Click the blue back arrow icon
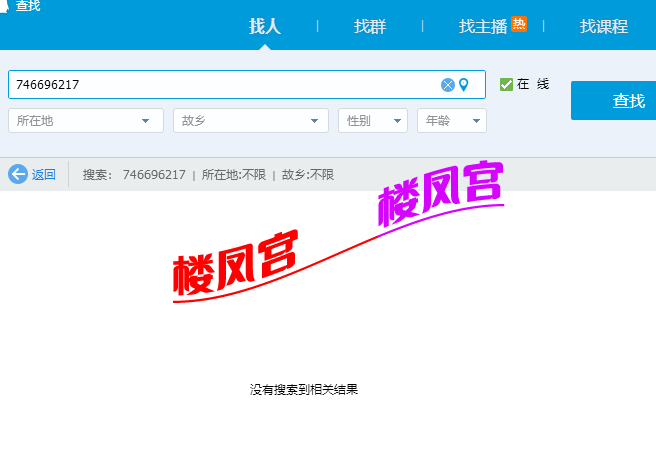 coord(17,174)
